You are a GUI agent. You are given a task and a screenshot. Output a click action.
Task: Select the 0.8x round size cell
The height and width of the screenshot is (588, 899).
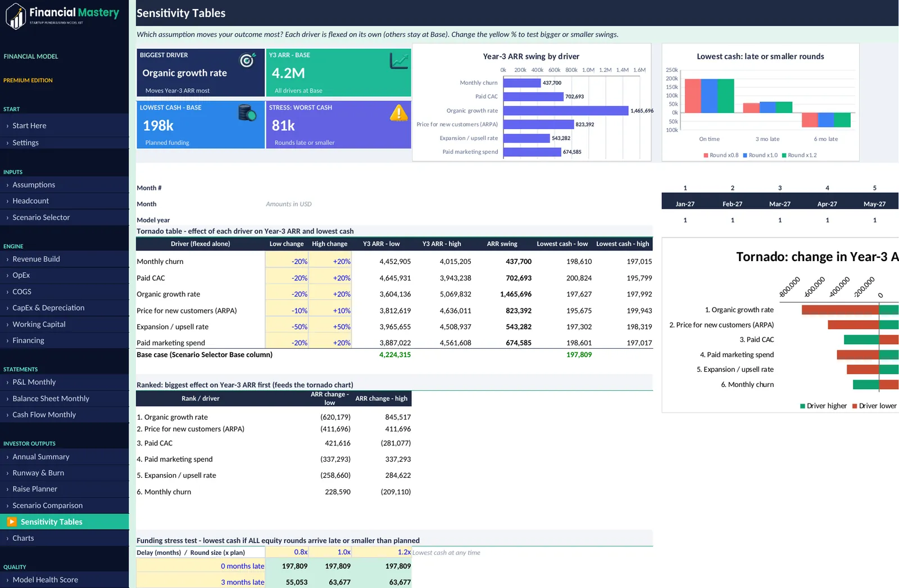point(287,552)
